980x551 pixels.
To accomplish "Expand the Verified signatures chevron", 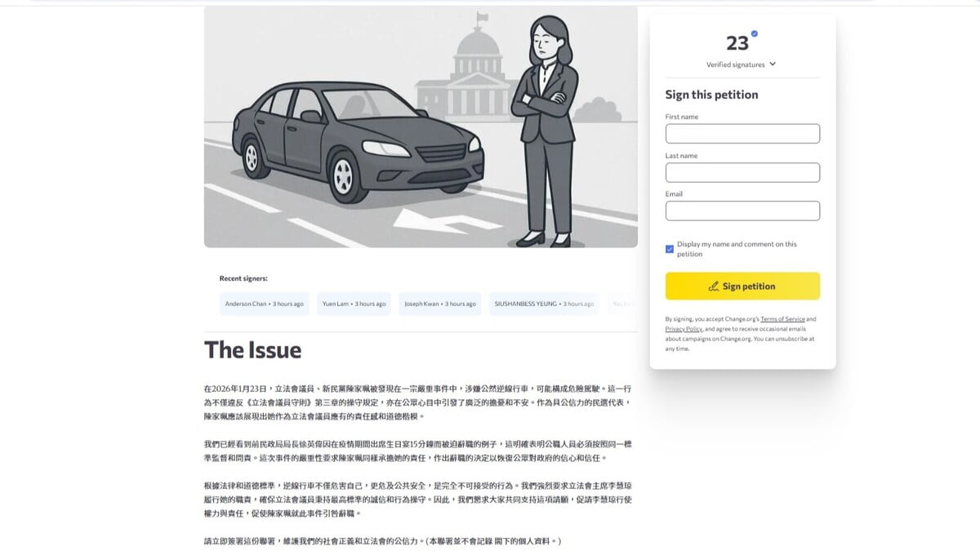I will tap(773, 64).
